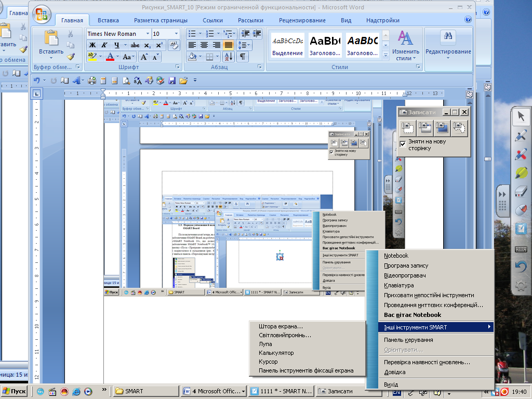The height and width of the screenshot is (399, 532).
Task: Toggle italic К formatting
Action: [x=104, y=45]
